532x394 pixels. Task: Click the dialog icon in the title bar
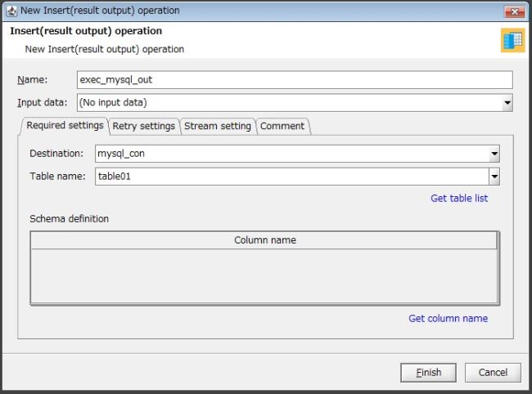tap(11, 11)
